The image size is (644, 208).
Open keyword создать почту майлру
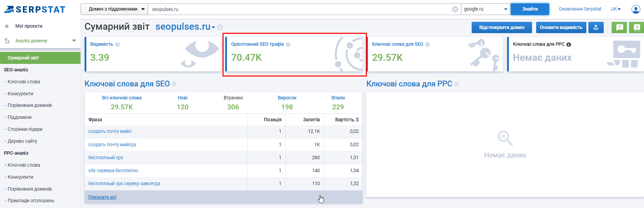click(x=112, y=144)
